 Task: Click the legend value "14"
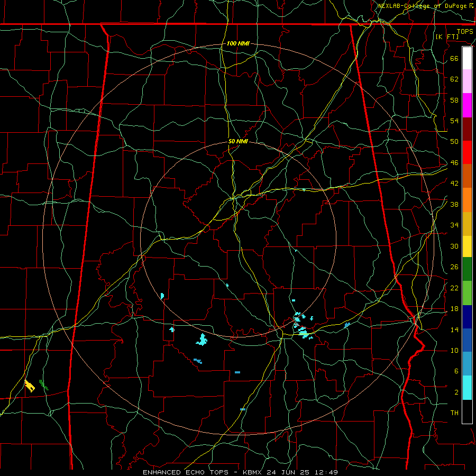point(454,329)
